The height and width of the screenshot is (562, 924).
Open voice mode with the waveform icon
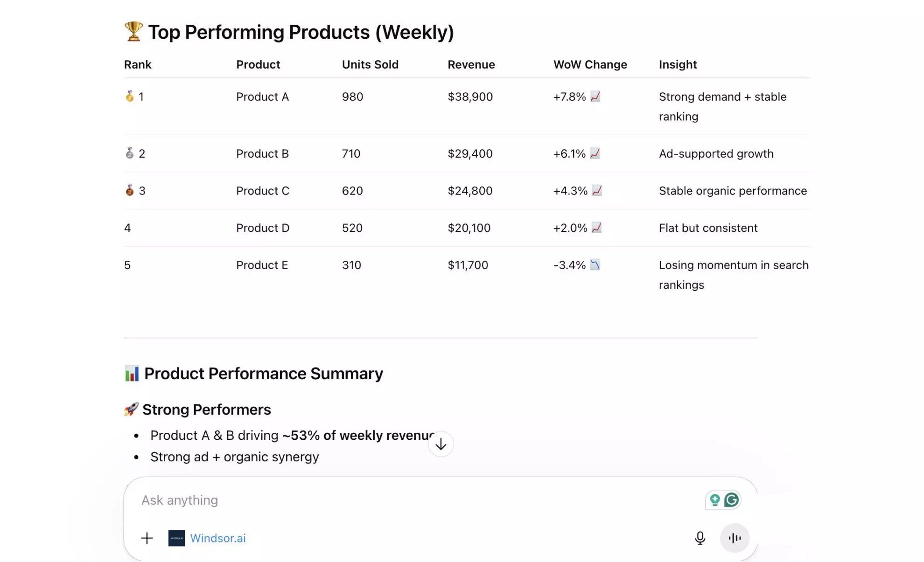(x=734, y=538)
